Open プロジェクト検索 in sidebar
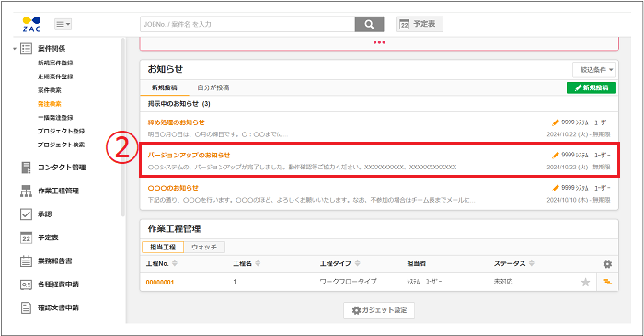The image size is (644, 336). (x=61, y=145)
